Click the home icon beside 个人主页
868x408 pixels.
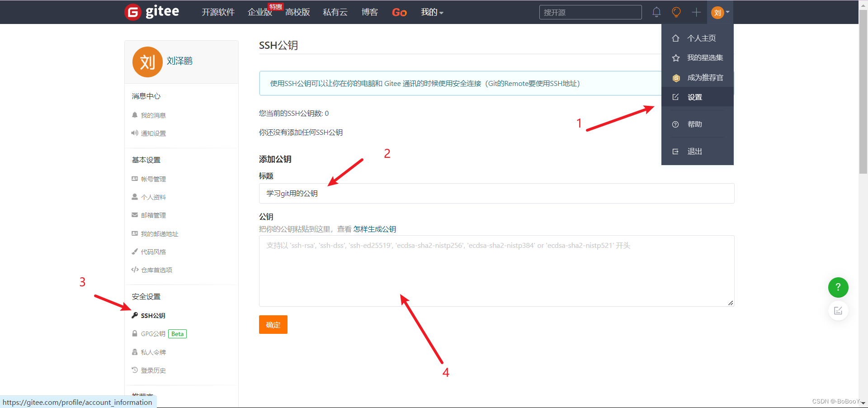coord(675,38)
